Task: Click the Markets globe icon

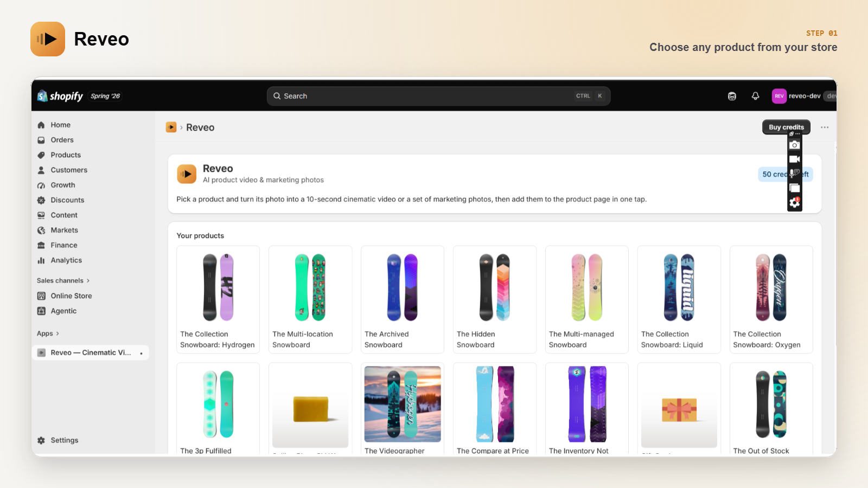Action: (41, 230)
